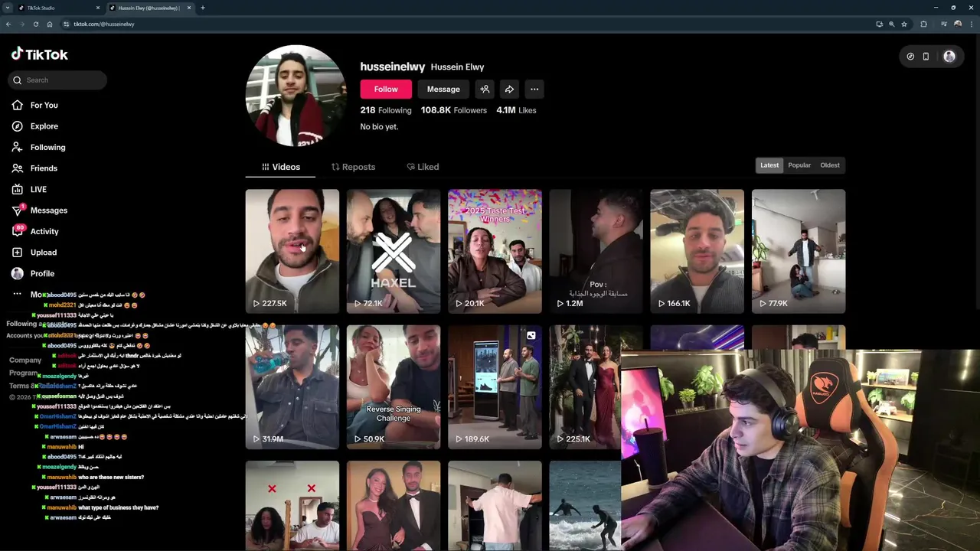The height and width of the screenshot is (551, 980).
Task: Click browser home icon
Action: pyautogui.click(x=50, y=24)
